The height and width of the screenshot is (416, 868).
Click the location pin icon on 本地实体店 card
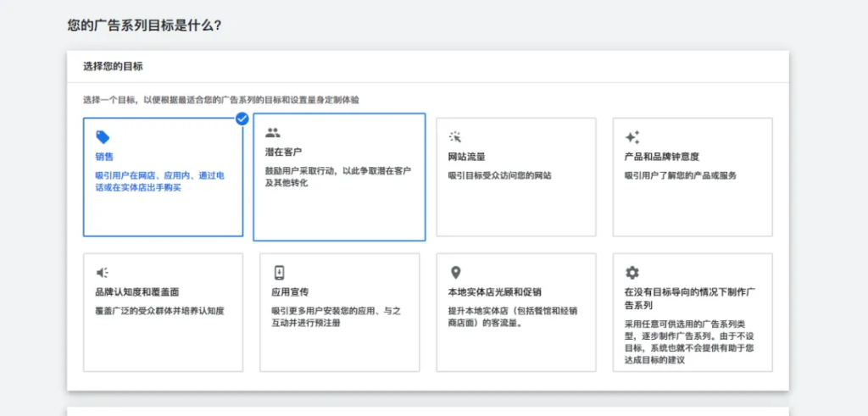click(x=455, y=273)
